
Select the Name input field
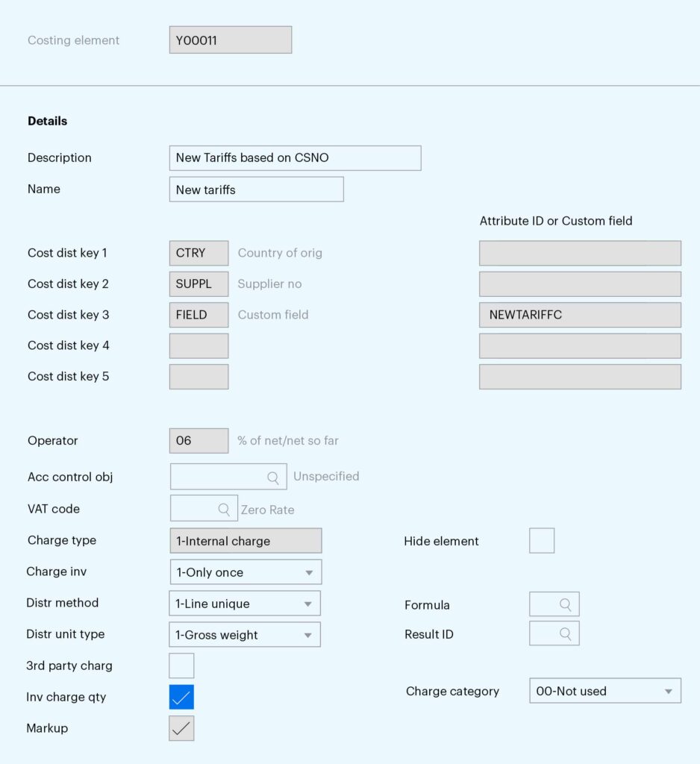257,189
